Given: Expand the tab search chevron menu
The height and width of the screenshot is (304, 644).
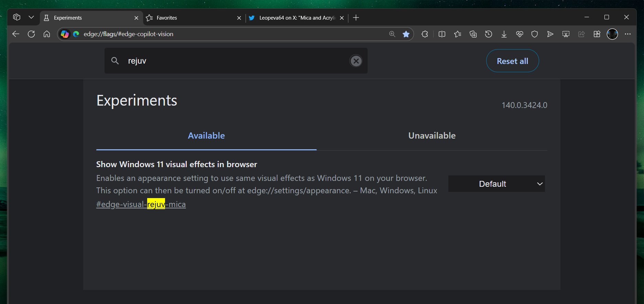Looking at the screenshot, I should (x=31, y=17).
